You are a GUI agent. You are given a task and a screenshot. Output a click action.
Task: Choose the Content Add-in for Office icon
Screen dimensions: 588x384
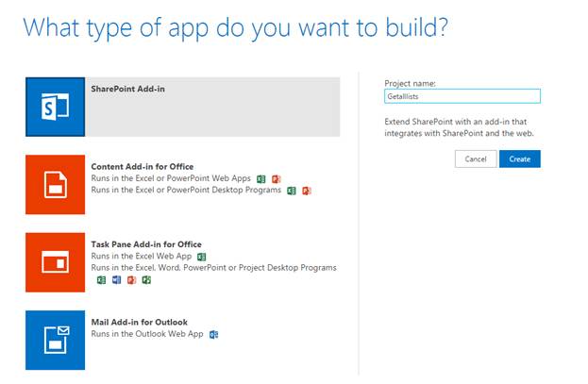[56, 184]
